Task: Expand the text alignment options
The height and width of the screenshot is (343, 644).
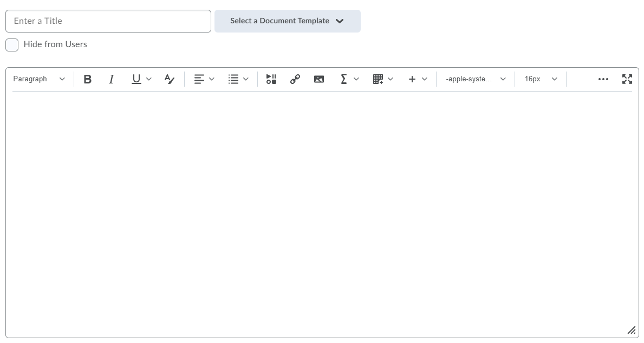Action: (204, 79)
